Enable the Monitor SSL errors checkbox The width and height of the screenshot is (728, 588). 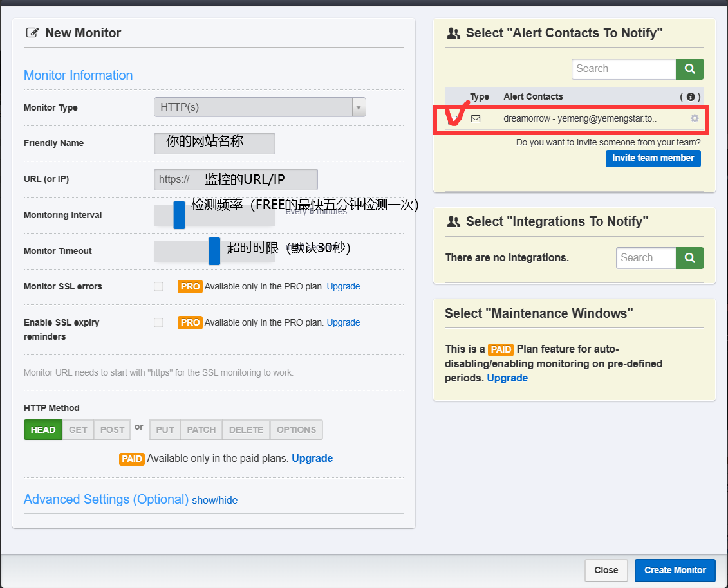click(158, 286)
